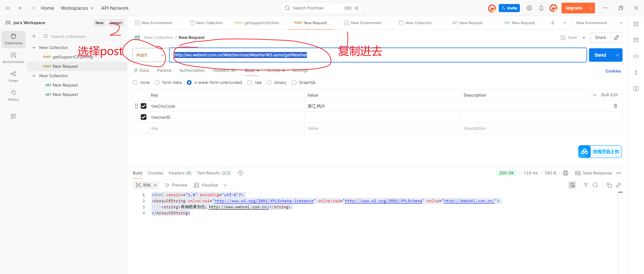Go back with the left arrow
644x274 pixels.
[x=21, y=8]
